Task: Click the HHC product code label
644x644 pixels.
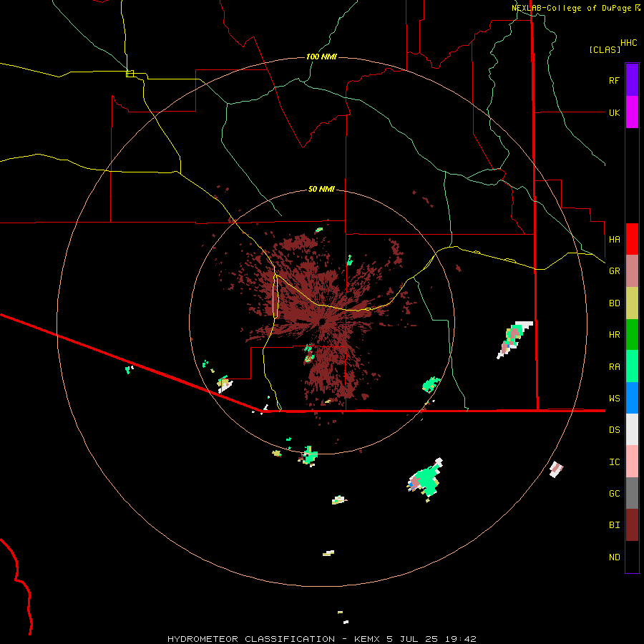Action: [629, 43]
